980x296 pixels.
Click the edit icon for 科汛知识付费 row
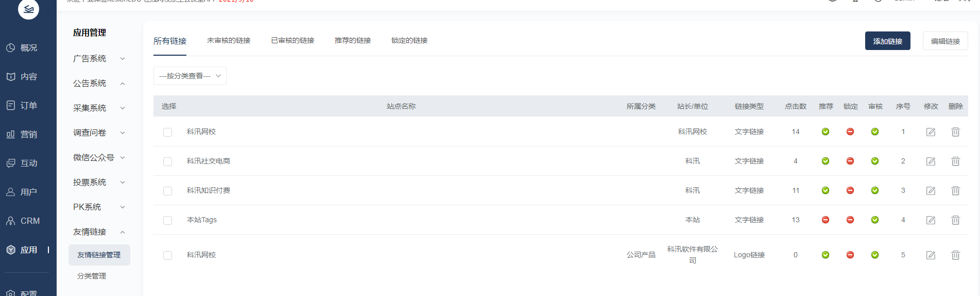931,191
